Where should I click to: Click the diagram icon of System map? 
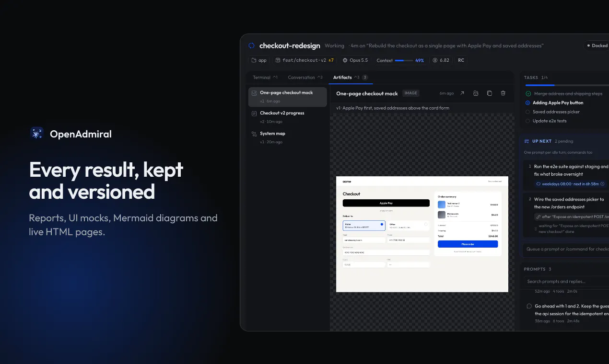[x=254, y=134]
